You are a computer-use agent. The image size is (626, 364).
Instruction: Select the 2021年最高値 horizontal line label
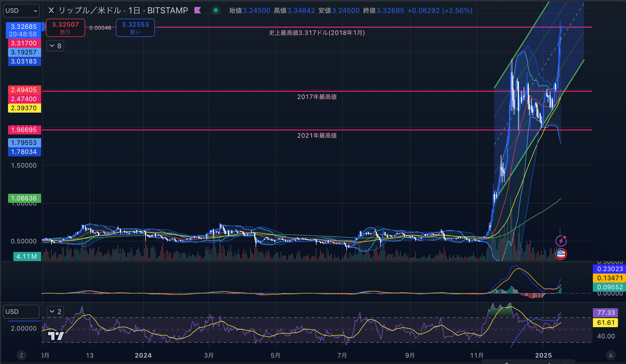(x=317, y=136)
